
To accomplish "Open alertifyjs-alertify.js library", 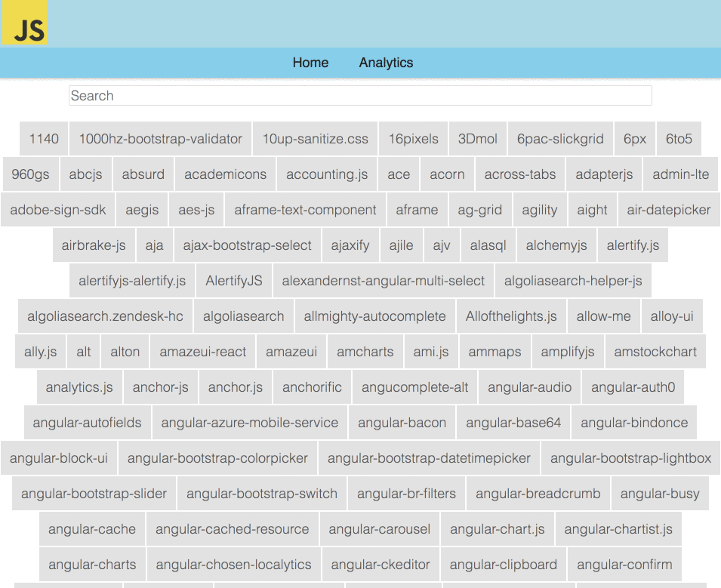I will [x=132, y=281].
